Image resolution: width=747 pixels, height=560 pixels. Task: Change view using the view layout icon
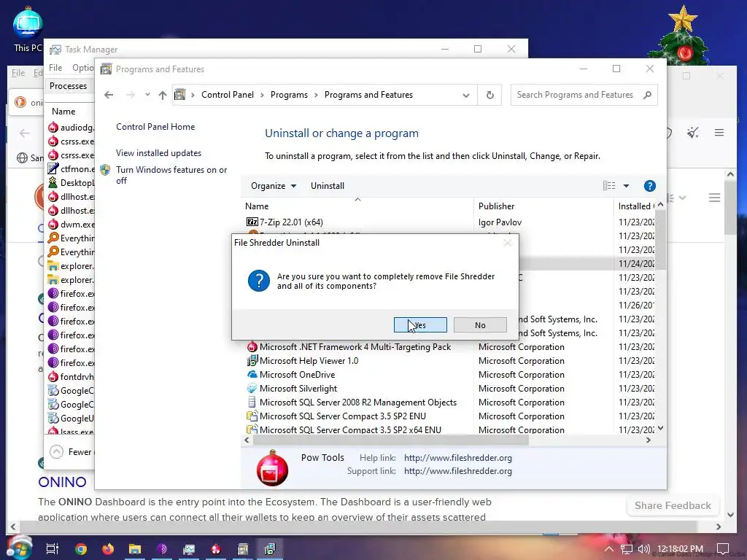(609, 186)
